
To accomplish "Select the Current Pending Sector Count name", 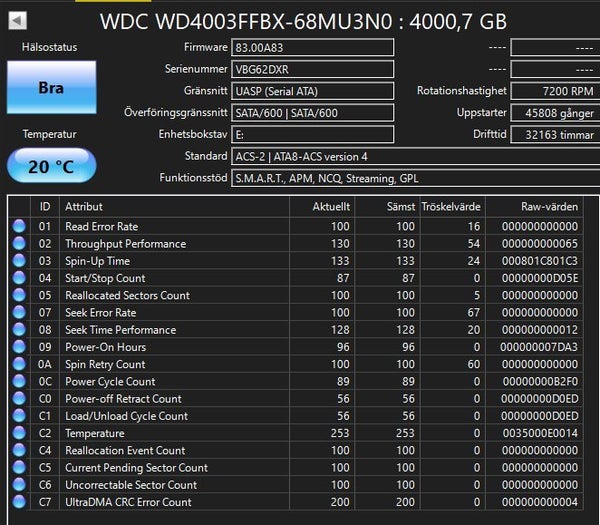I will point(136,468).
